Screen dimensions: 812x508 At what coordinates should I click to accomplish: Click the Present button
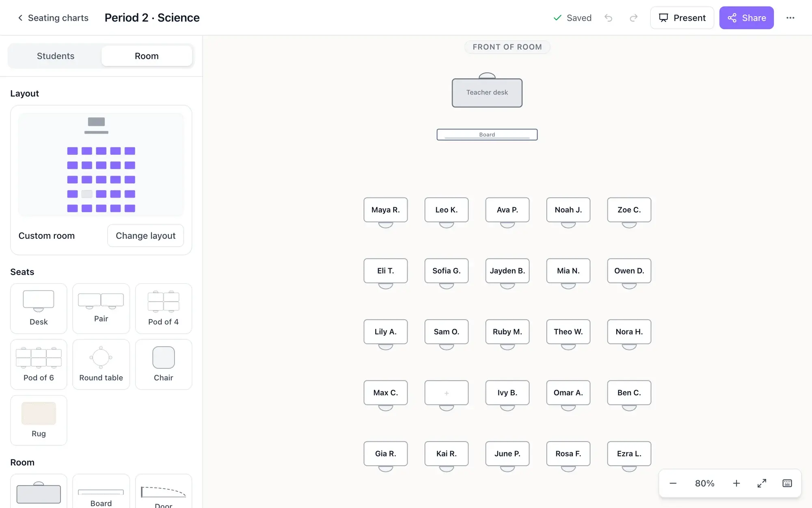tap(682, 18)
